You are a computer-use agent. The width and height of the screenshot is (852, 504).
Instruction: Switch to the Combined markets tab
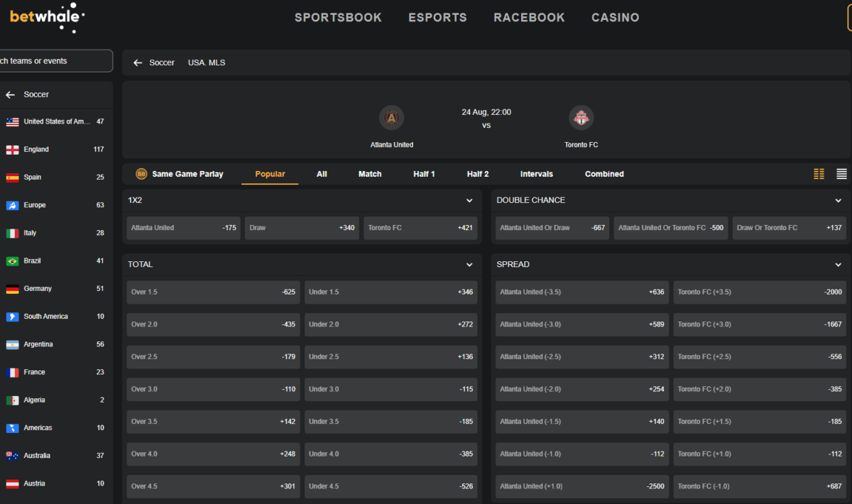coord(604,174)
